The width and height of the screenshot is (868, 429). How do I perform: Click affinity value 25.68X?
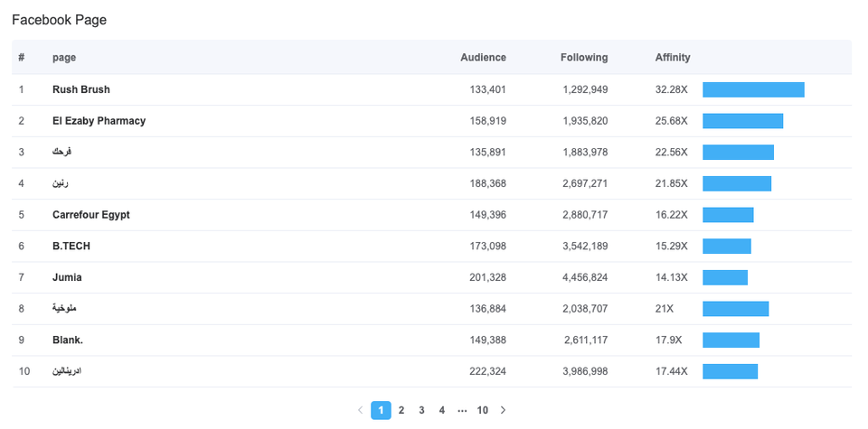click(x=672, y=120)
